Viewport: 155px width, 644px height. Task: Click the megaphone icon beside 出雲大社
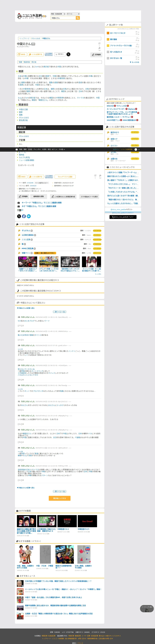coord(108,159)
